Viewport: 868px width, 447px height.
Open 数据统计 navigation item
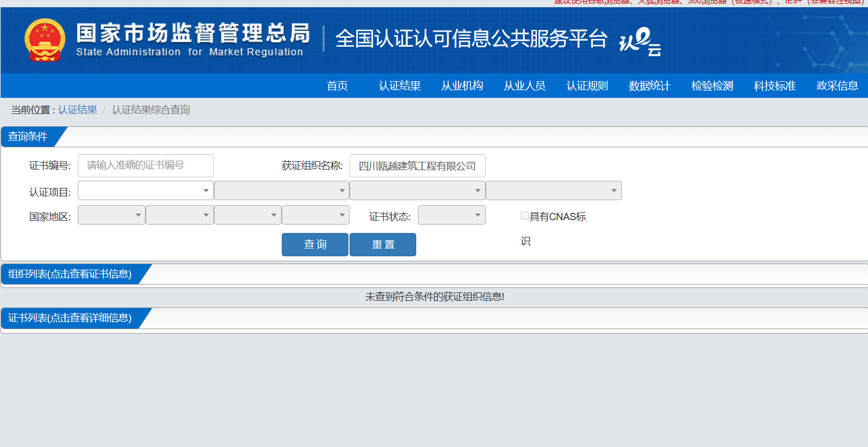[650, 86]
